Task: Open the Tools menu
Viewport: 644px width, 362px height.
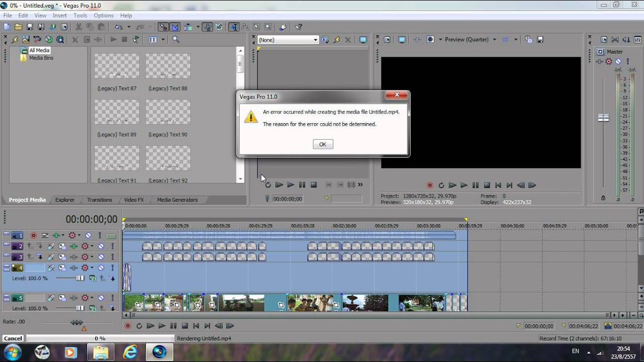Action: click(x=80, y=16)
